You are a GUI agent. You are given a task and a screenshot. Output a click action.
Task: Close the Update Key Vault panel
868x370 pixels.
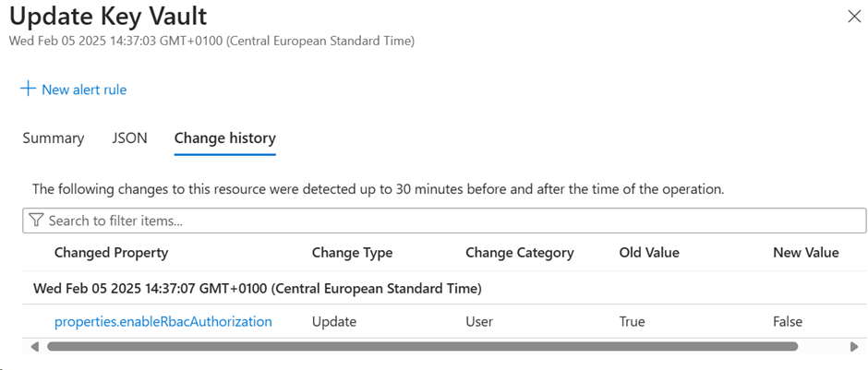(x=854, y=17)
